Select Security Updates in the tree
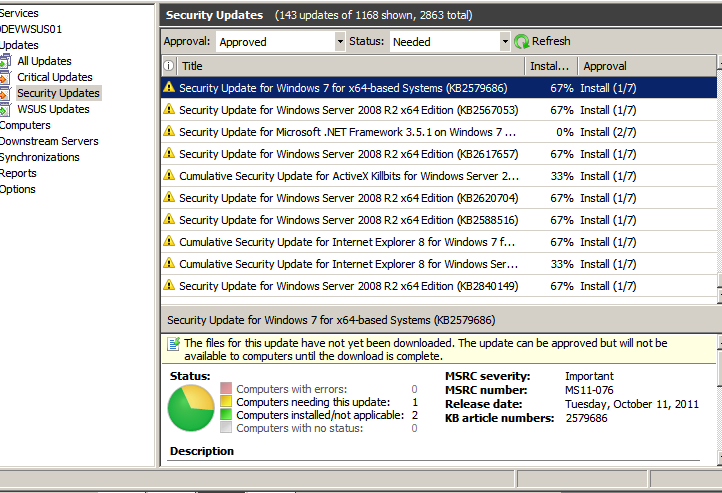Image resolution: width=722 pixels, height=493 pixels. coord(58,93)
